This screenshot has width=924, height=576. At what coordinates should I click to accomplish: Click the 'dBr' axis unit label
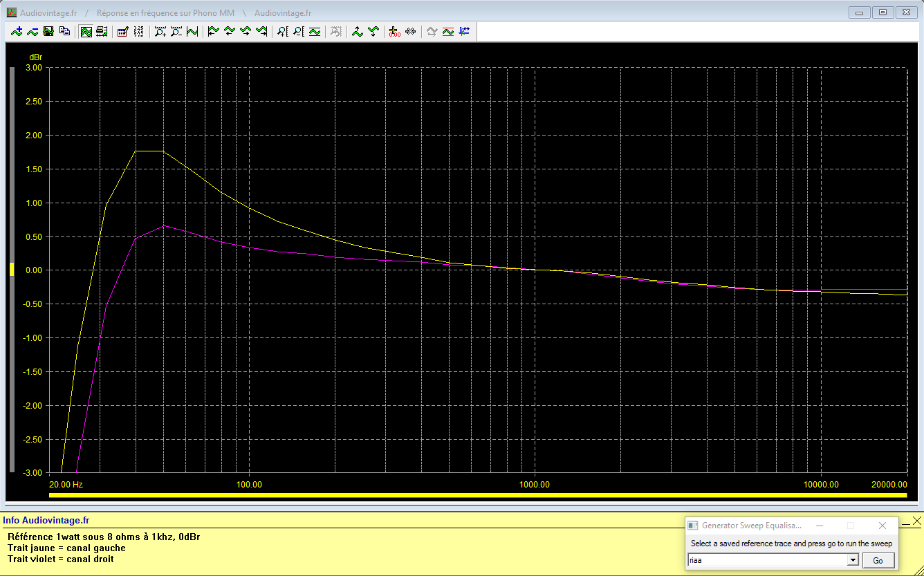[35, 57]
